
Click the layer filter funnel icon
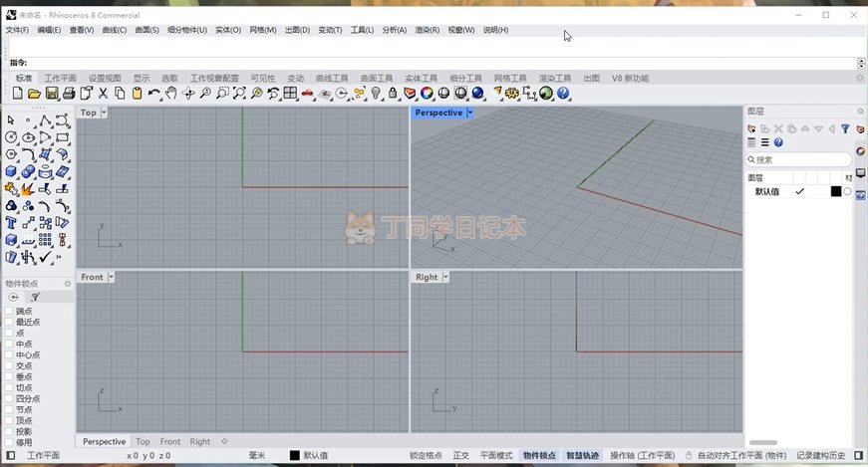845,128
